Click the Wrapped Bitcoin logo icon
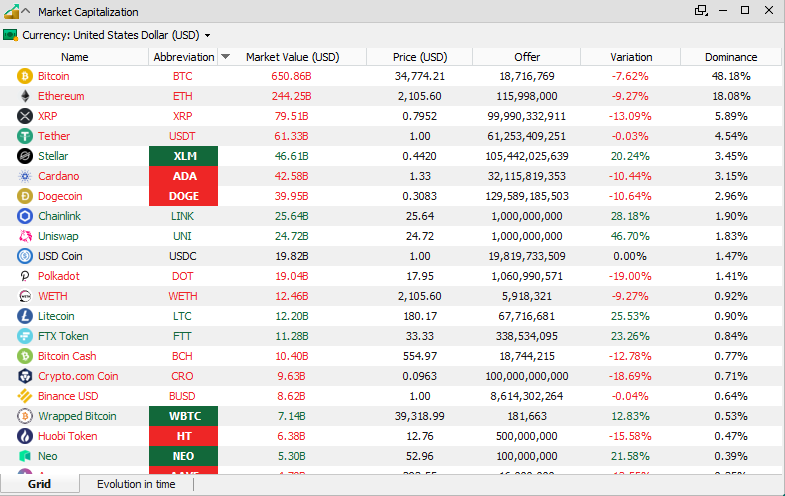Image resolution: width=785 pixels, height=496 pixels. pyautogui.click(x=25, y=416)
